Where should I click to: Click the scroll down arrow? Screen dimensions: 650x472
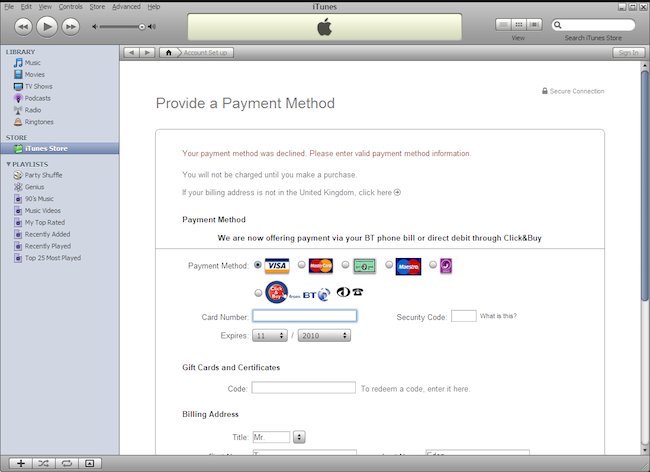click(645, 450)
